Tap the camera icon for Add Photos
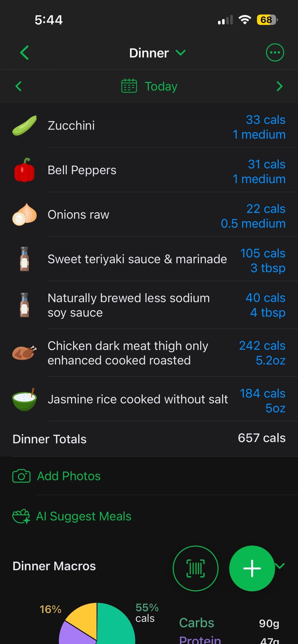Viewport: 298px width, 644px height. click(21, 476)
